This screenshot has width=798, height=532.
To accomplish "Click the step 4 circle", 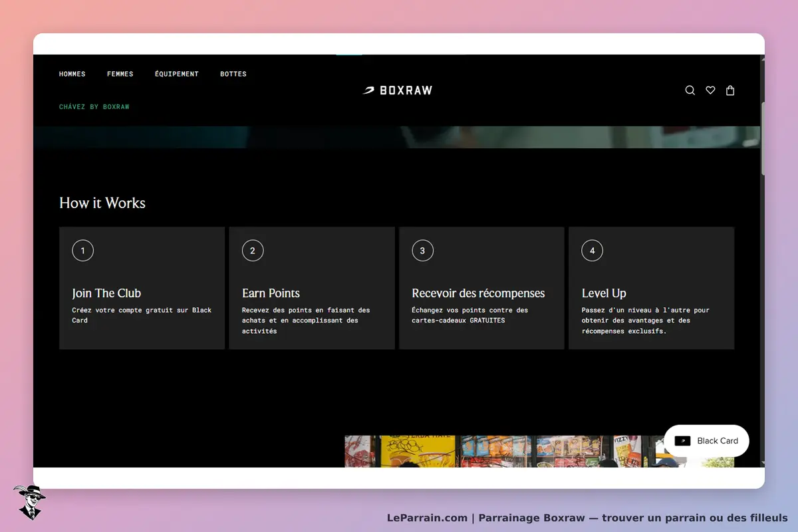I will coord(593,251).
